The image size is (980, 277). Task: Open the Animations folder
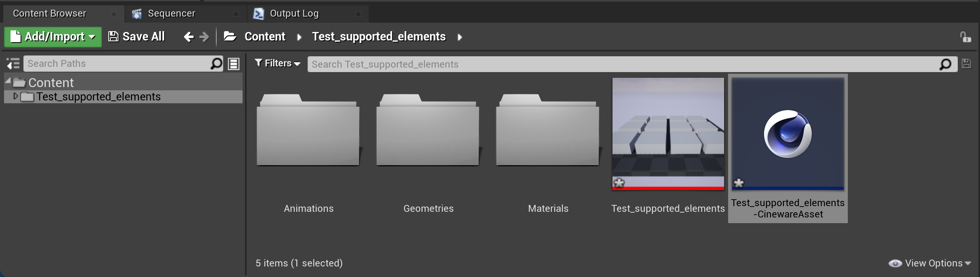pyautogui.click(x=308, y=130)
